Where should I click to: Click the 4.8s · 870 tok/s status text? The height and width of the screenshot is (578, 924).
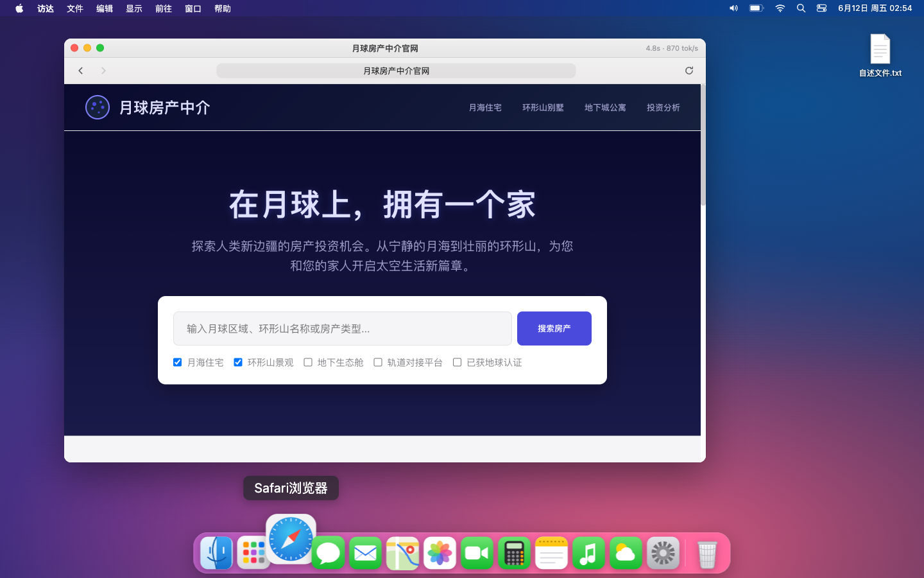pos(672,48)
